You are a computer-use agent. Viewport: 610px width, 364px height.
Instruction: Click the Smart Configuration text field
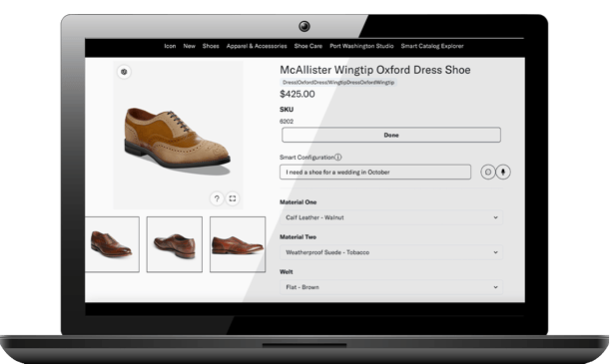pyautogui.click(x=375, y=172)
